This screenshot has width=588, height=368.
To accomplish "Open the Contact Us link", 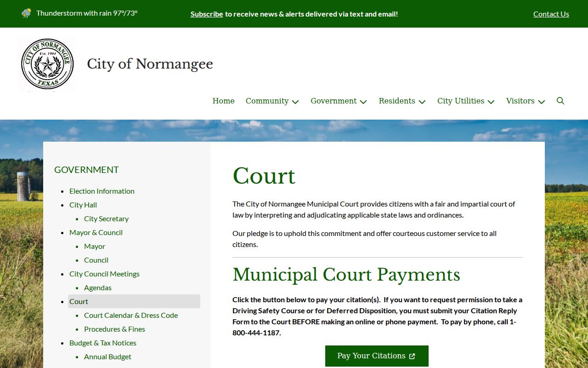I will click(x=551, y=14).
